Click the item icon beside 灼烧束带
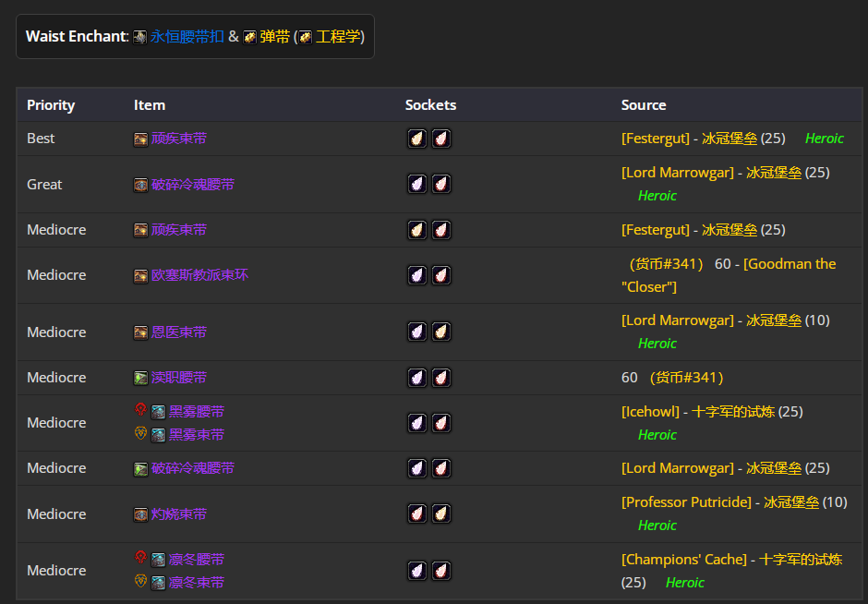Image resolution: width=868 pixels, height=604 pixels. tap(140, 514)
